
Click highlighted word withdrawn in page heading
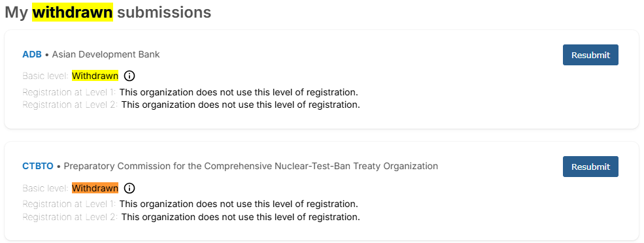click(x=73, y=12)
